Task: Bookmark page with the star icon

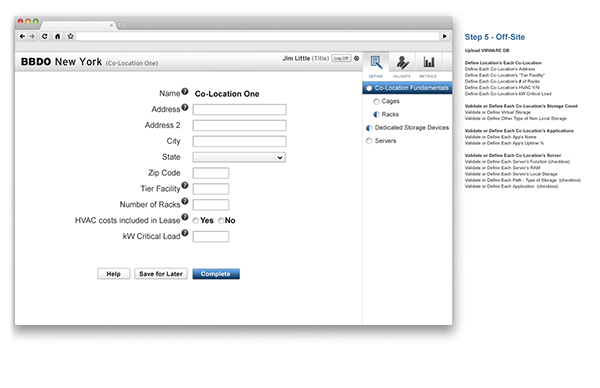Action: pyautogui.click(x=70, y=36)
